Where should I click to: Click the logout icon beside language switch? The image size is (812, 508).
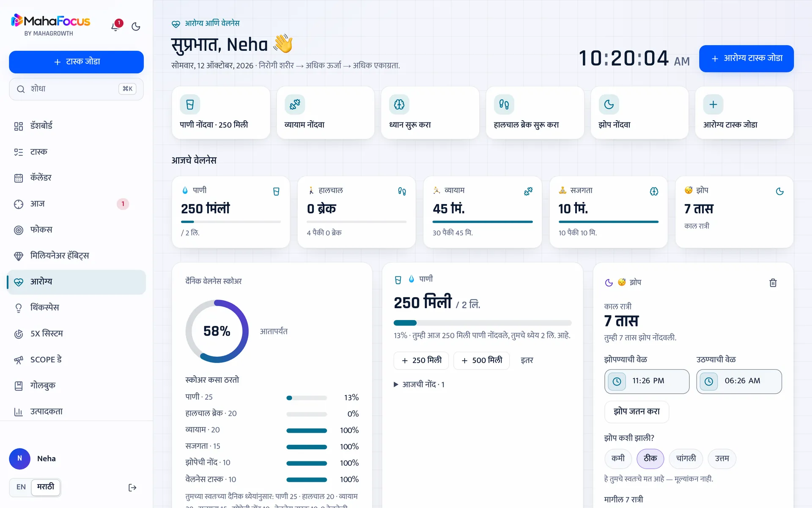[x=132, y=488]
